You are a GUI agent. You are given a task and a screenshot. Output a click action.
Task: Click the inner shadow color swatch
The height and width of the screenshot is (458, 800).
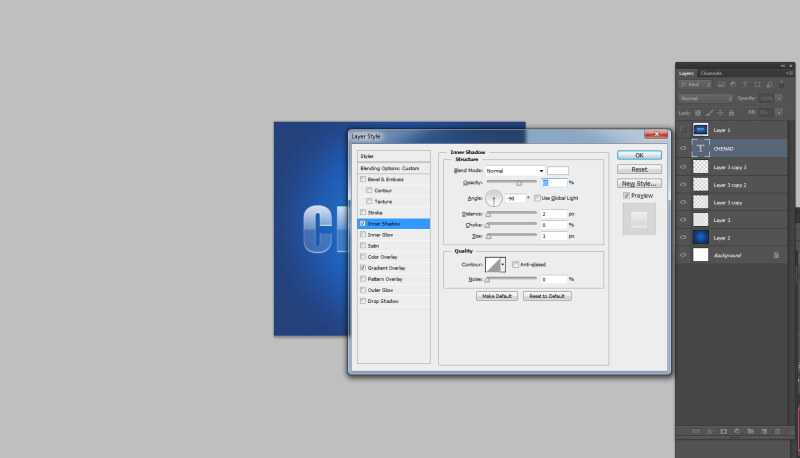pyautogui.click(x=557, y=171)
